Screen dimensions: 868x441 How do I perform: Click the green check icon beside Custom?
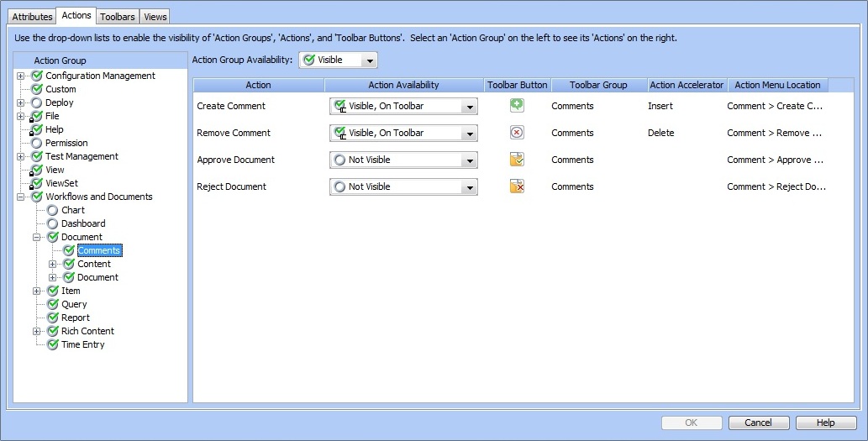37,88
